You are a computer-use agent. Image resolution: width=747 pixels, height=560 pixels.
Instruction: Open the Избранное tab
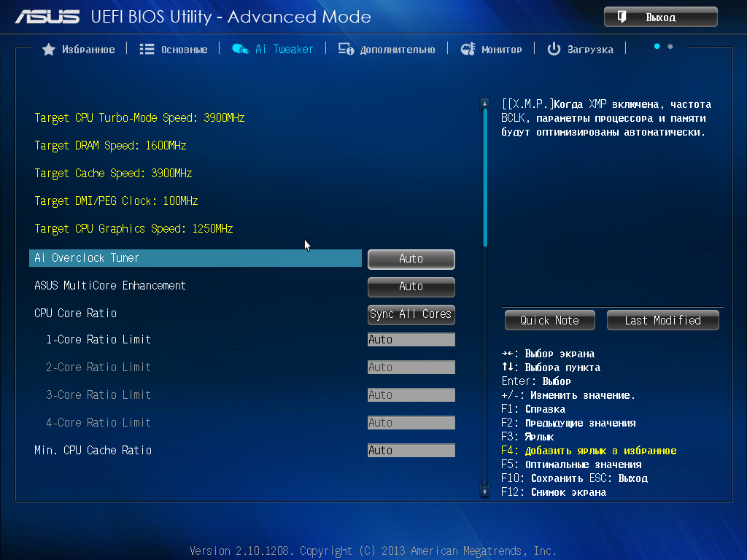click(79, 50)
